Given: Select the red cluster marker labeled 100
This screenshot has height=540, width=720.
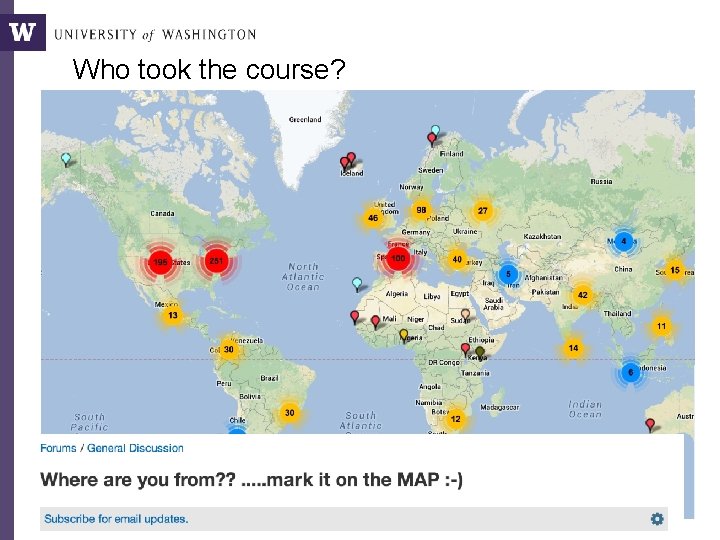Looking at the screenshot, I should [x=398, y=258].
